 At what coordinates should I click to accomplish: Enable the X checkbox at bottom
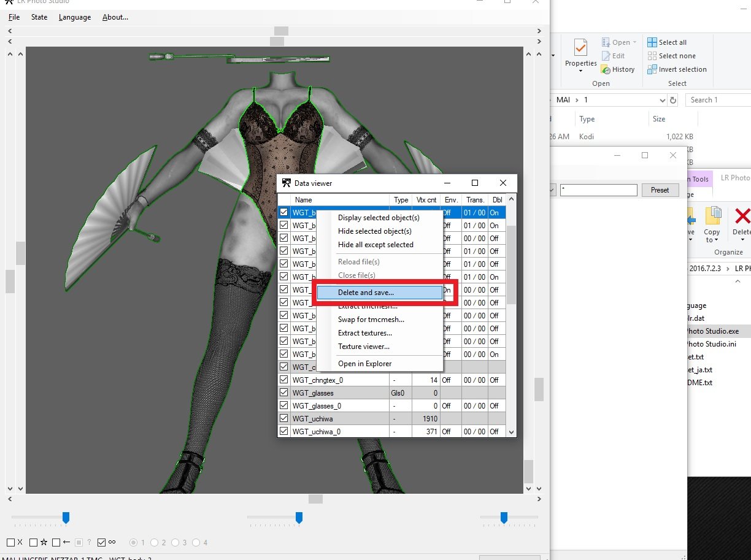point(11,542)
